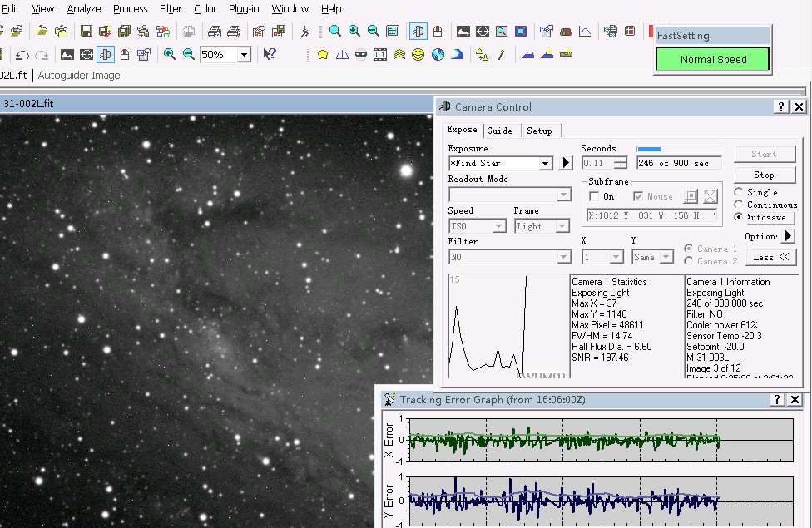The width and height of the screenshot is (812, 528).
Task: Open the Analyze menu
Action: [x=83, y=9]
